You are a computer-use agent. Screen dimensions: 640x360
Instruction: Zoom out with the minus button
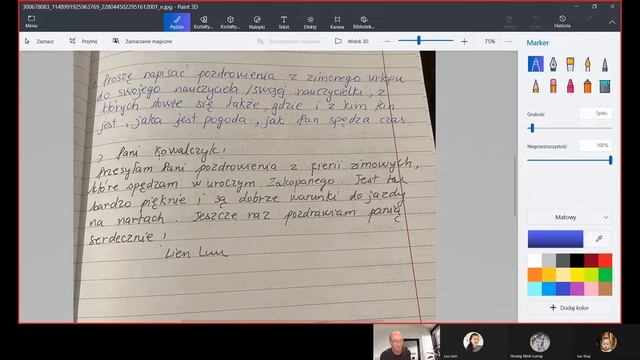pyautogui.click(x=387, y=41)
